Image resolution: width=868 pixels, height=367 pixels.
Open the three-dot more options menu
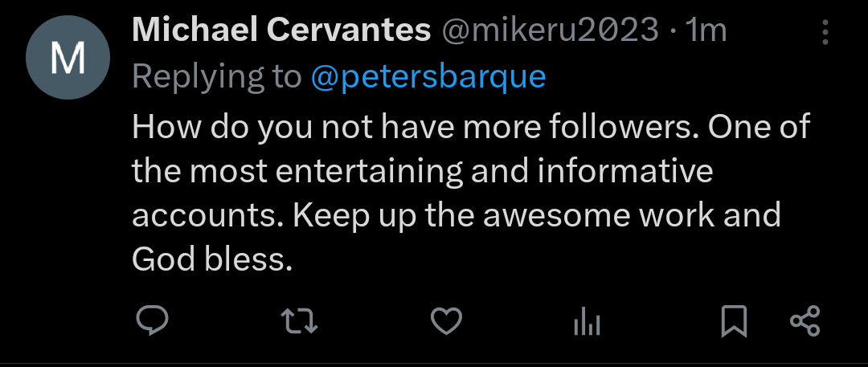tap(825, 32)
